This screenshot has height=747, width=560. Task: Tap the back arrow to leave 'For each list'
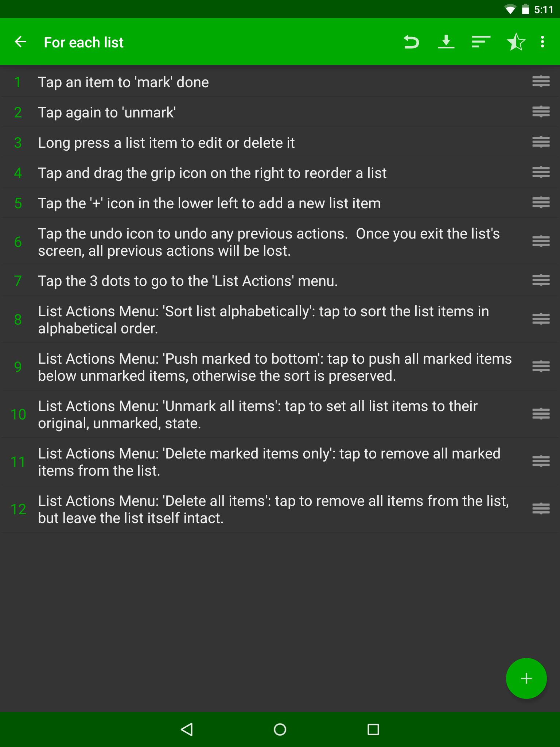click(x=20, y=42)
